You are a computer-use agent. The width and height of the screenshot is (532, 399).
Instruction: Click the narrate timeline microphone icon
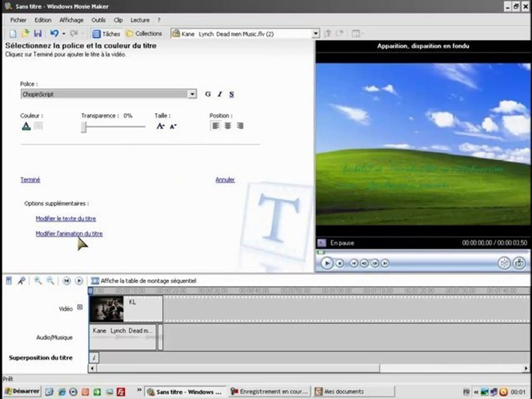point(22,280)
